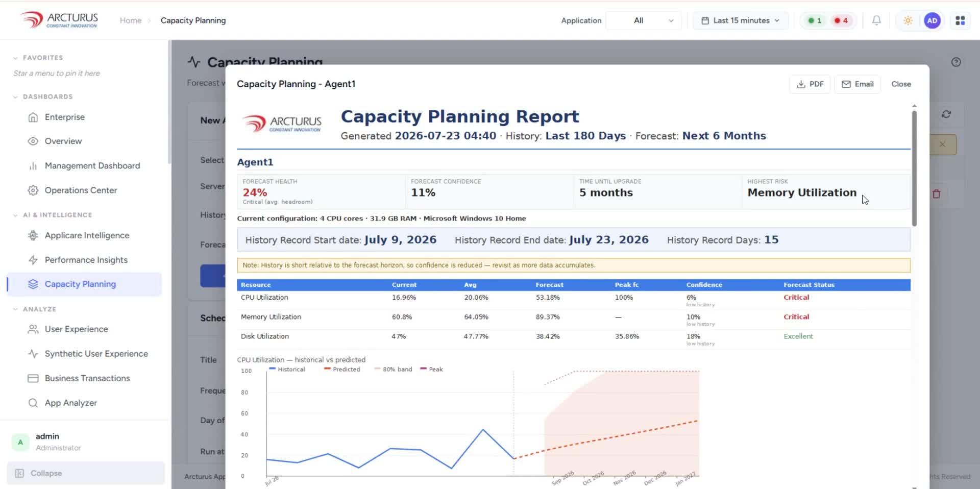Toggle the Historical legend series

tap(287, 369)
